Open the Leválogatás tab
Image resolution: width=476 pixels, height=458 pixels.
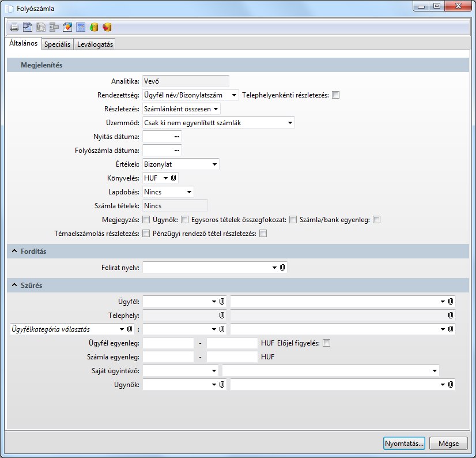[95, 44]
